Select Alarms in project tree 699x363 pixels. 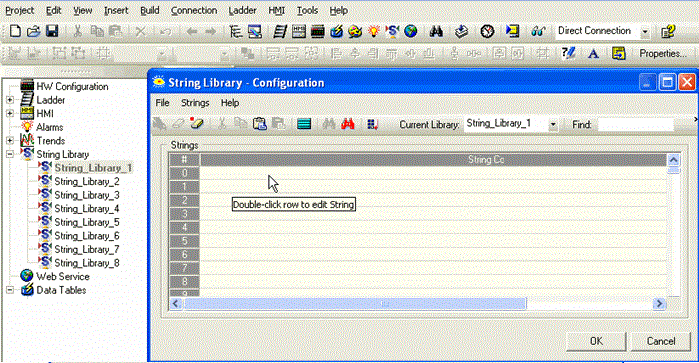pyautogui.click(x=49, y=127)
